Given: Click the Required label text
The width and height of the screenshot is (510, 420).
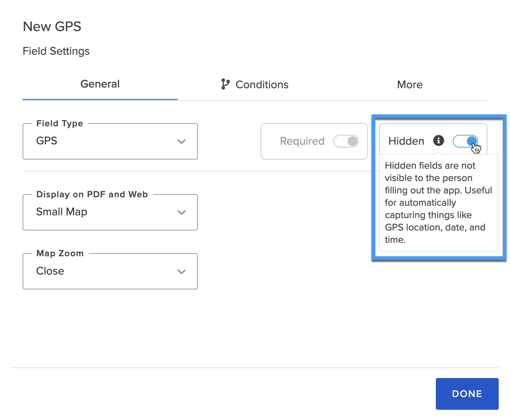Looking at the screenshot, I should 302,141.
